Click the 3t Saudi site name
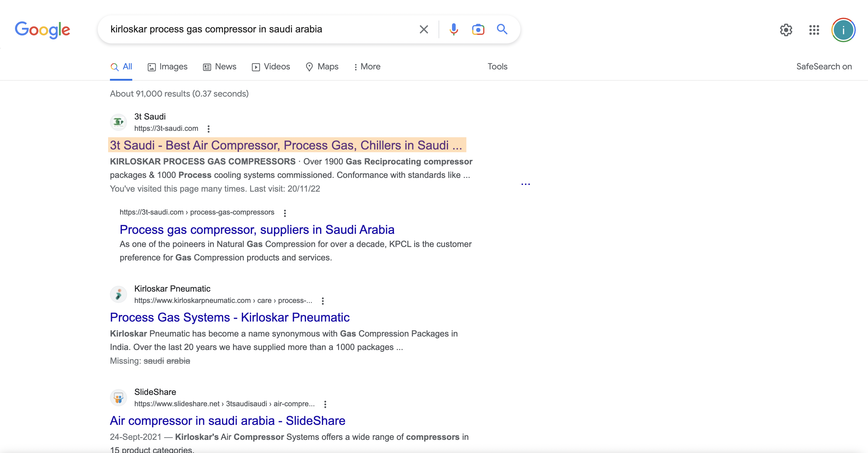 (x=150, y=117)
